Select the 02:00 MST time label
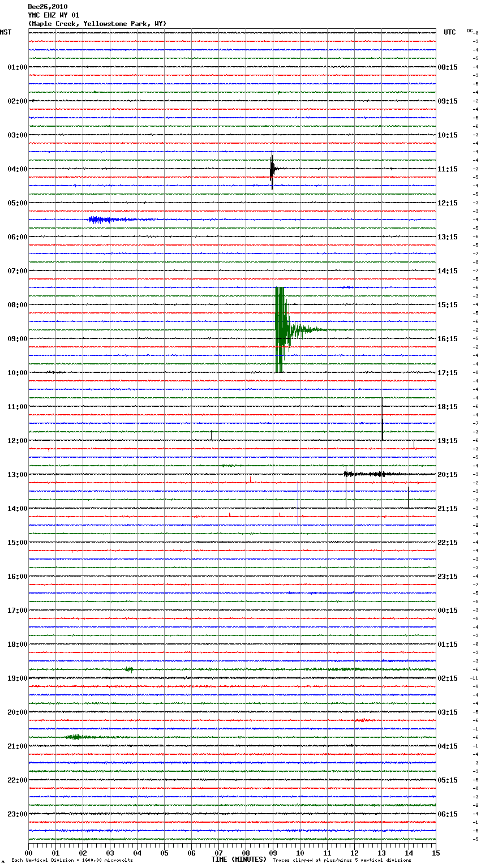This screenshot has height=868, width=481. click(17, 101)
